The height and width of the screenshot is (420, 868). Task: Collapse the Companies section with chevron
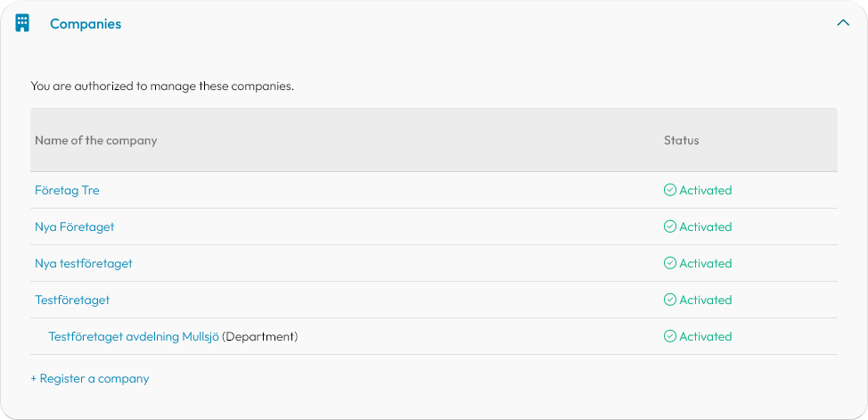tap(842, 23)
